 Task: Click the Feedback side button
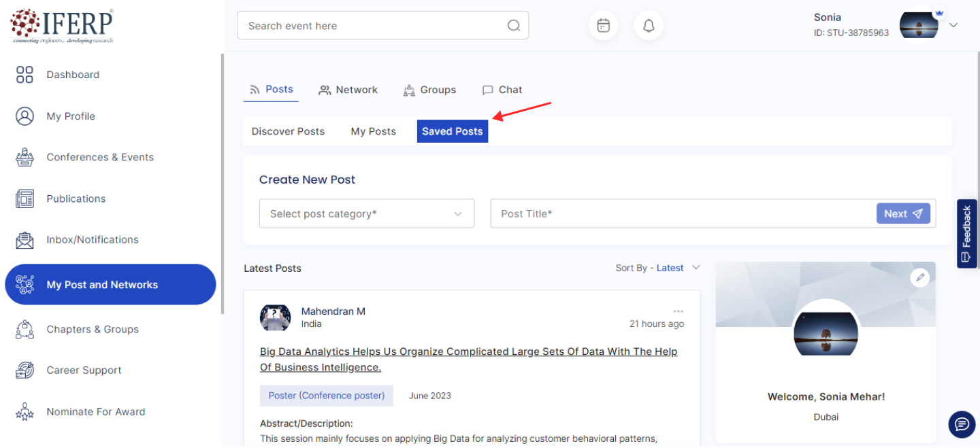[966, 233]
